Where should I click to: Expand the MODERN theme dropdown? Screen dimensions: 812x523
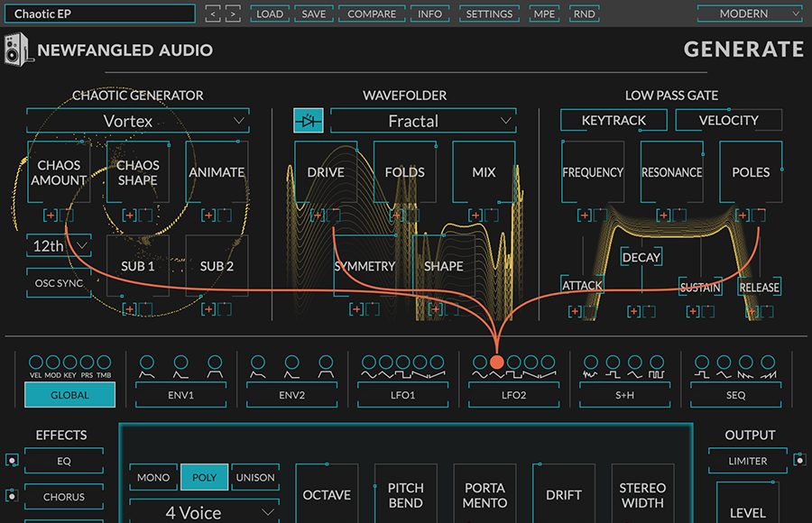pyautogui.click(x=750, y=14)
